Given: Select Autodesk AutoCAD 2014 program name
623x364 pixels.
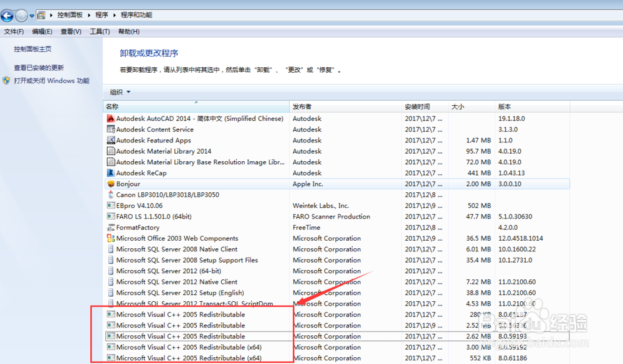Looking at the screenshot, I should click(x=200, y=118).
